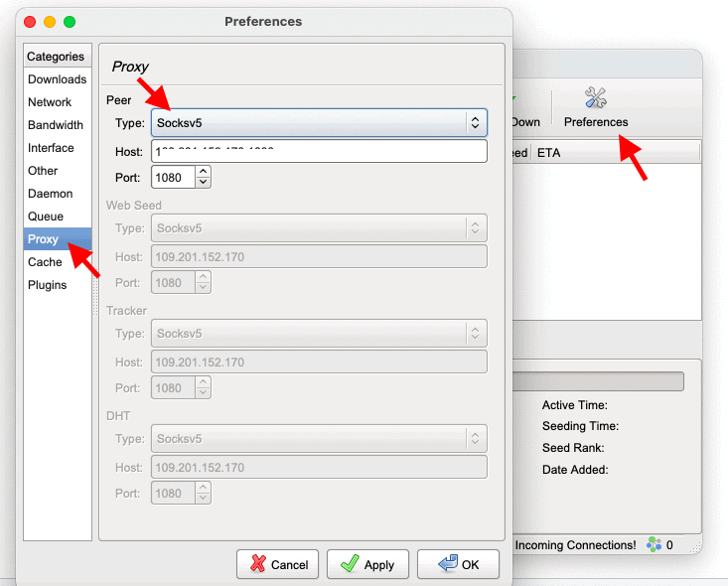Viewport: 728px width, 586px height.
Task: Open the Tracker Type dropdown
Action: click(319, 334)
